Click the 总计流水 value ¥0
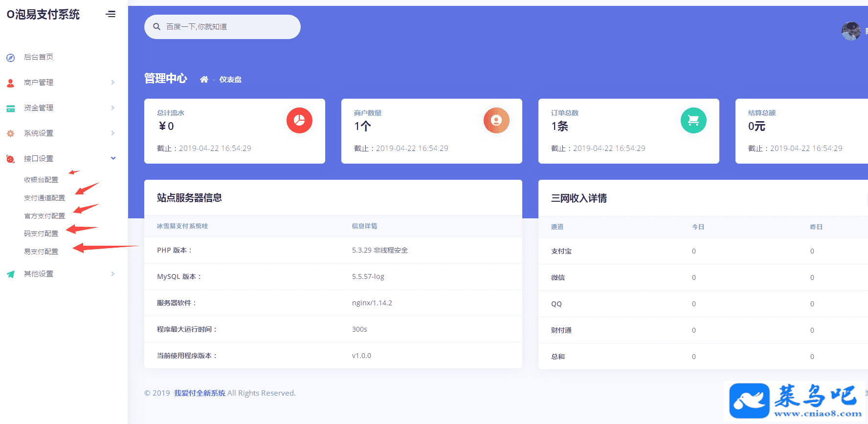Viewport: 868px width, 424px height. pyautogui.click(x=166, y=126)
